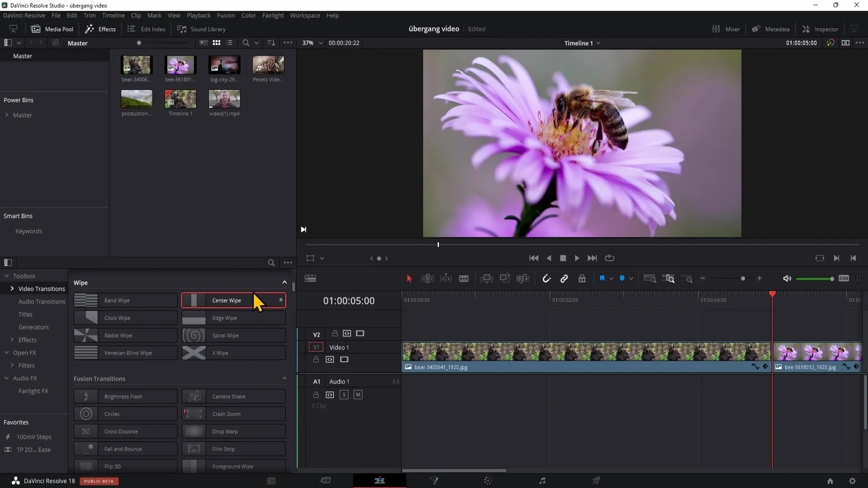868x488 pixels.
Task: Toggle Video 1 track lock button
Action: point(316,360)
